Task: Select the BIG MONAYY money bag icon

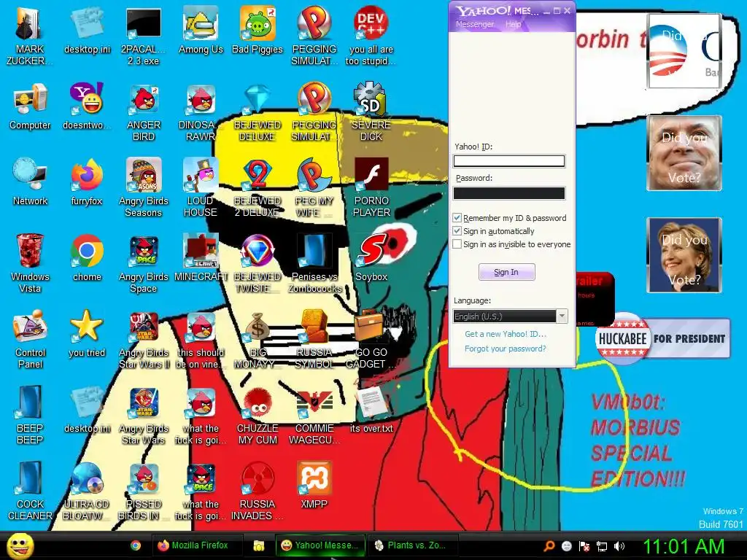Action: 258,339
